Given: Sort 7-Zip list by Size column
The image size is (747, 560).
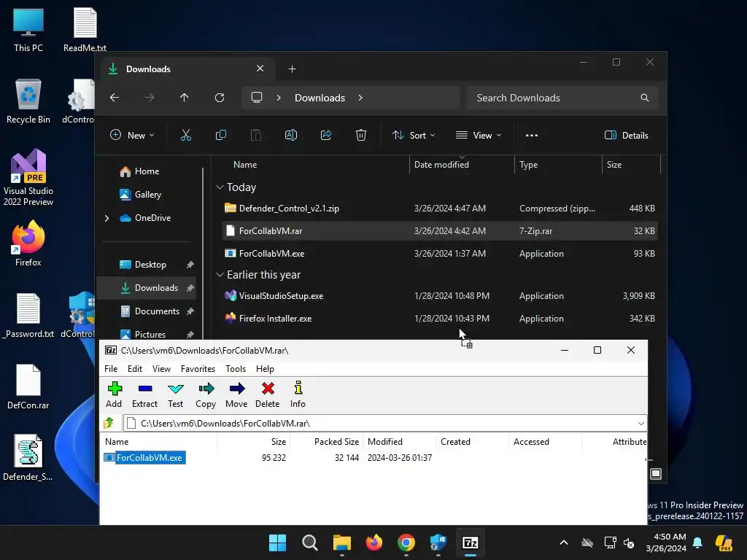Looking at the screenshot, I should tap(253, 442).
